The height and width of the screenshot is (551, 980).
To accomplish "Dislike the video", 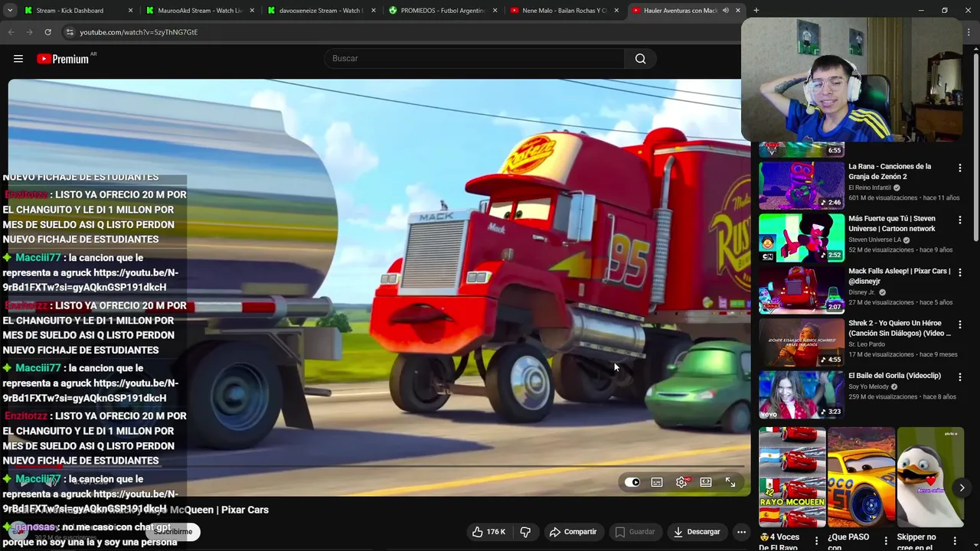I will pyautogui.click(x=525, y=532).
